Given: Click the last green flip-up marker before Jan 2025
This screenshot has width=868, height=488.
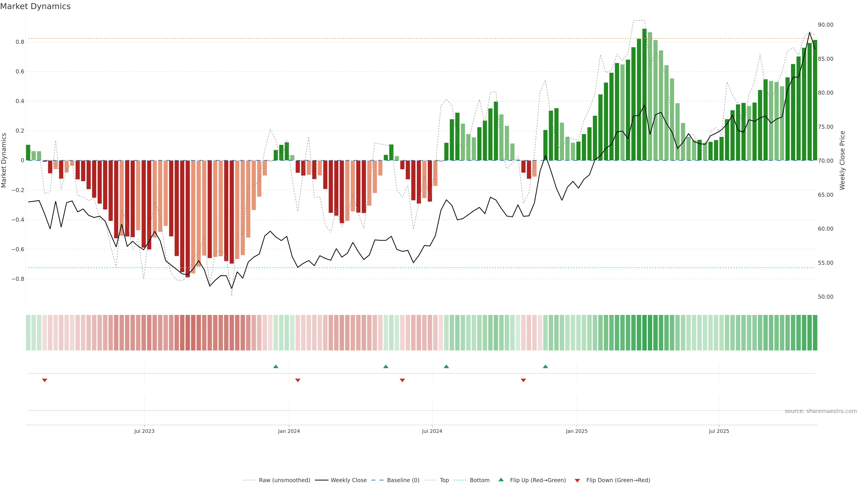Looking at the screenshot, I should tap(545, 366).
